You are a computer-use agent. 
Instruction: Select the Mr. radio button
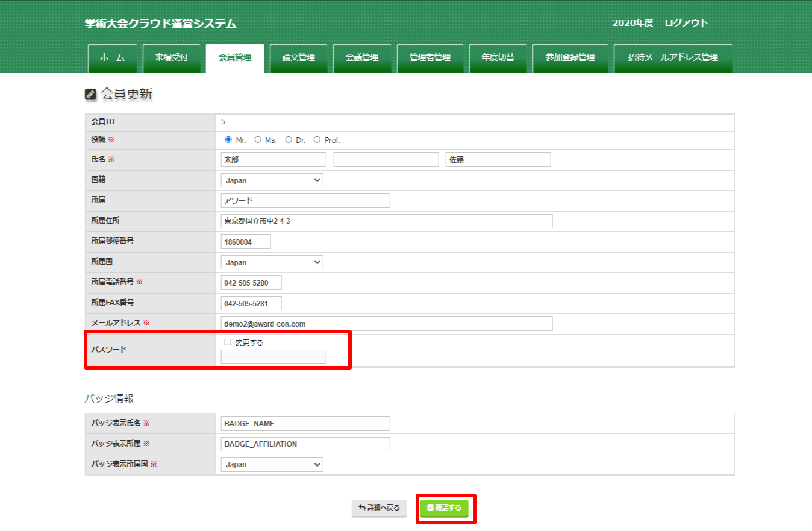[x=228, y=140]
